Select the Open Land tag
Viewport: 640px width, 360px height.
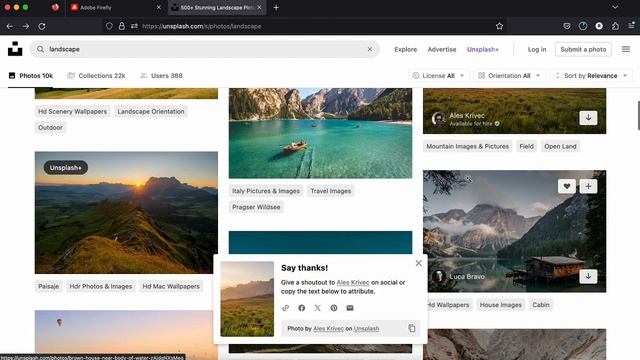point(560,146)
